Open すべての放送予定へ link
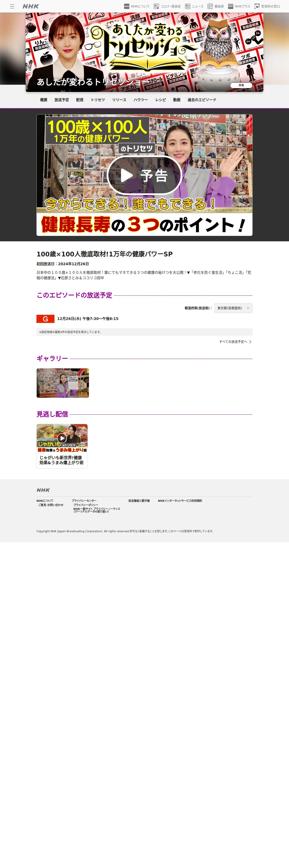 [235, 342]
